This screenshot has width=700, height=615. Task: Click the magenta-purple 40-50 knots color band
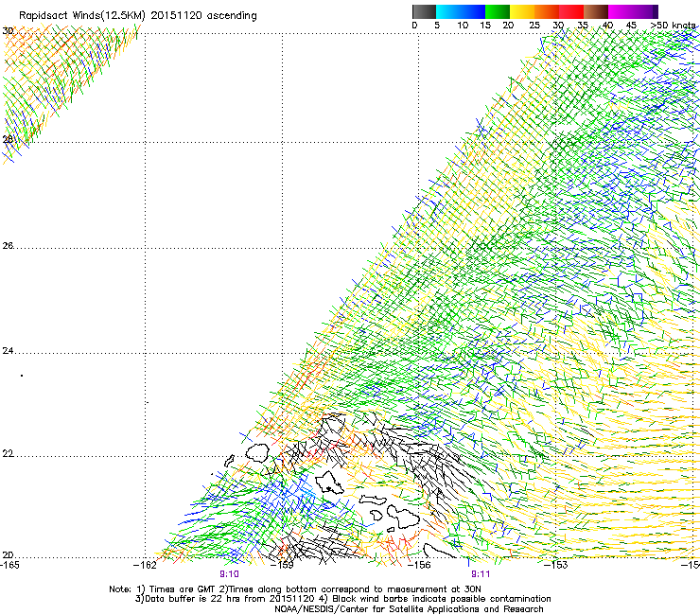click(633, 11)
